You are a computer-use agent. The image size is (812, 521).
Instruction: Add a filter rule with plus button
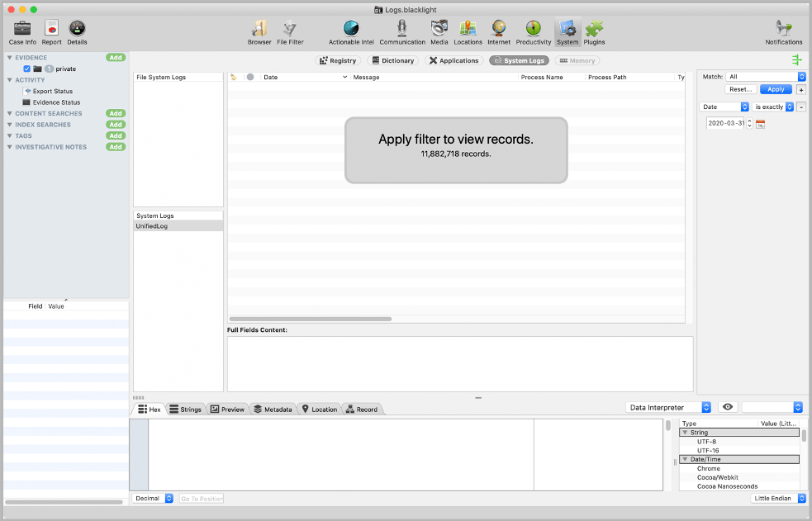[x=801, y=89]
